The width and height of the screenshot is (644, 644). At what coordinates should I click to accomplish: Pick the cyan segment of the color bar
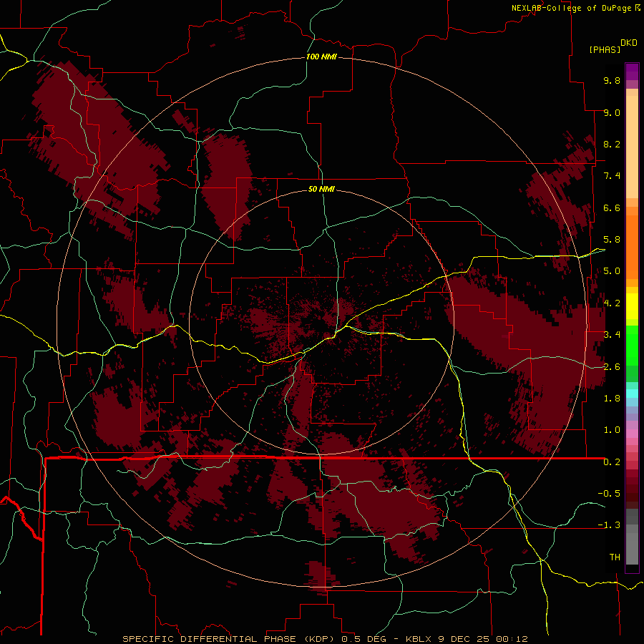[632, 394]
